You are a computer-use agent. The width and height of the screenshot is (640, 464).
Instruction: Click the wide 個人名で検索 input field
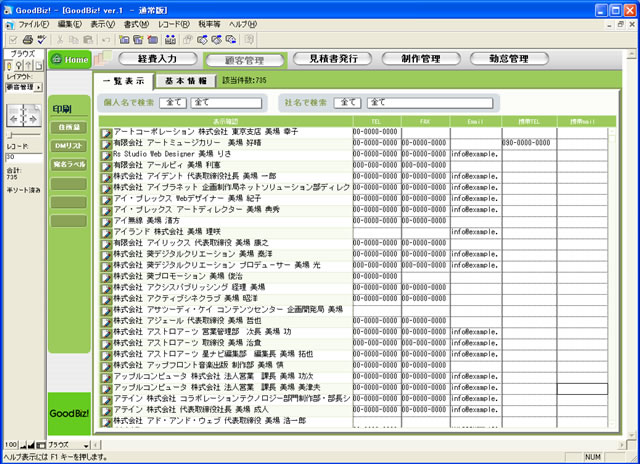click(x=226, y=102)
